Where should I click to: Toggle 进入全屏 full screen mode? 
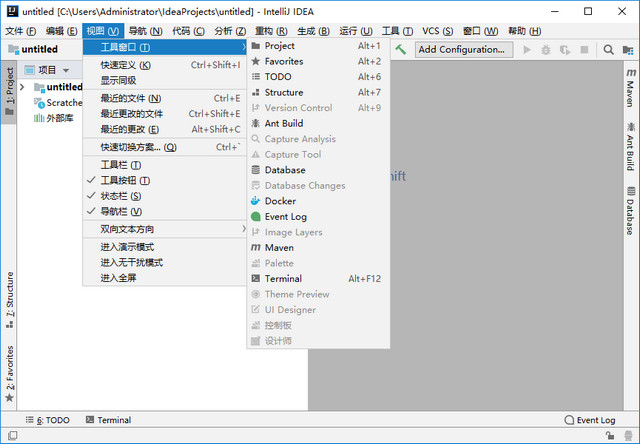click(164, 278)
